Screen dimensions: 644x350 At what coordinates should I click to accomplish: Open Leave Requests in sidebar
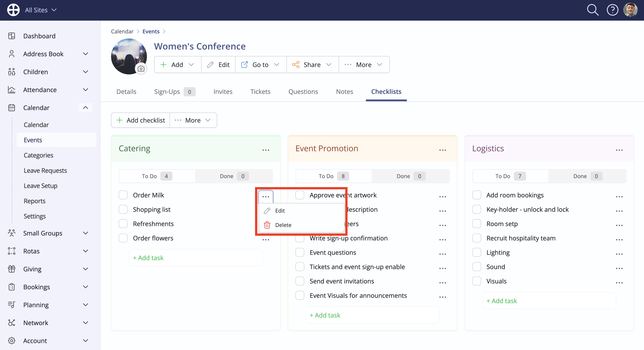point(45,170)
